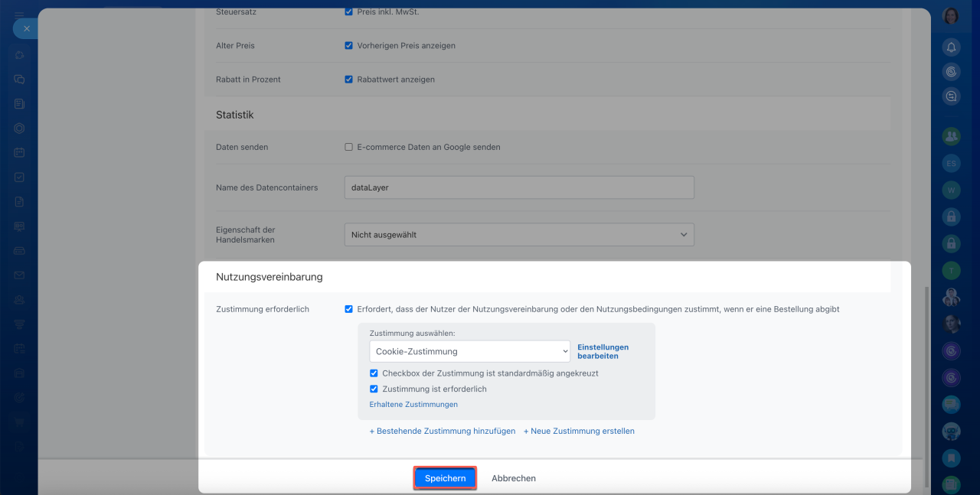This screenshot has height=495, width=980.
Task: Enable E-commerce Daten an Google senden
Action: point(348,147)
